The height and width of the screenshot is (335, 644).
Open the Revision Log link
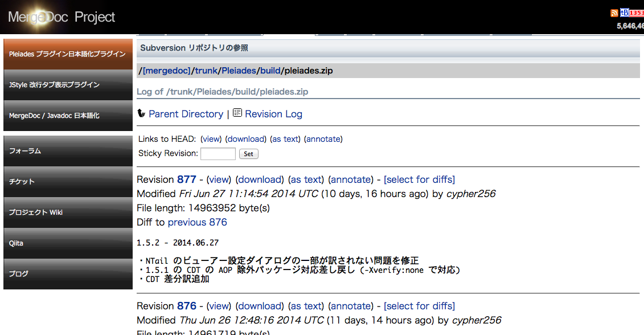pyautogui.click(x=273, y=114)
